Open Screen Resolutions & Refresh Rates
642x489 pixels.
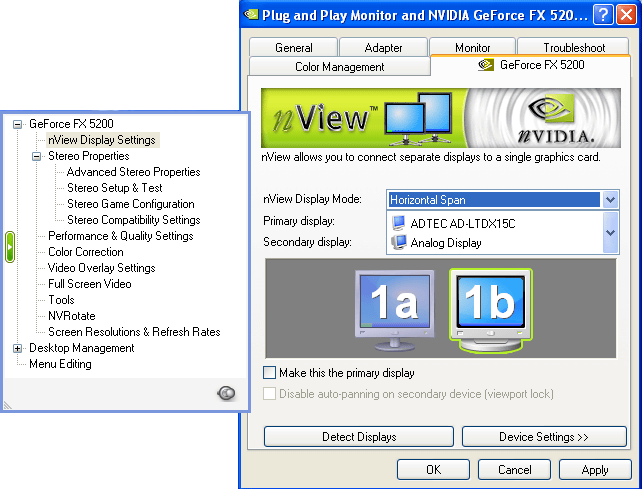[x=134, y=332]
